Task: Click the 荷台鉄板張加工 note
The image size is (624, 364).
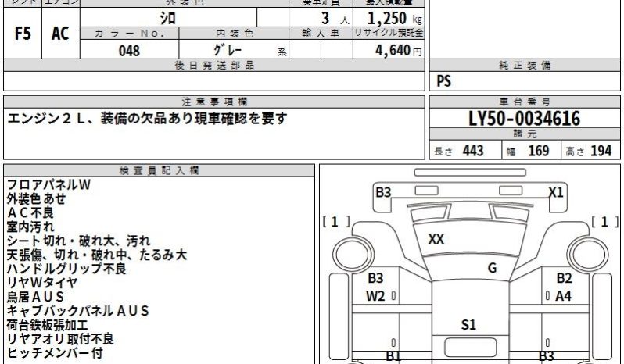Action: (x=47, y=325)
